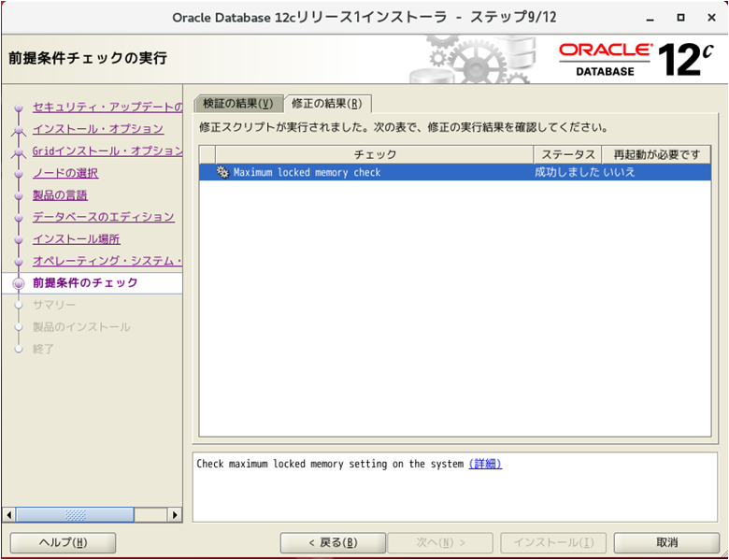Viewport: 729px width, 560px height.
Task: Click the 成功しました status cell
Action: coord(566,173)
